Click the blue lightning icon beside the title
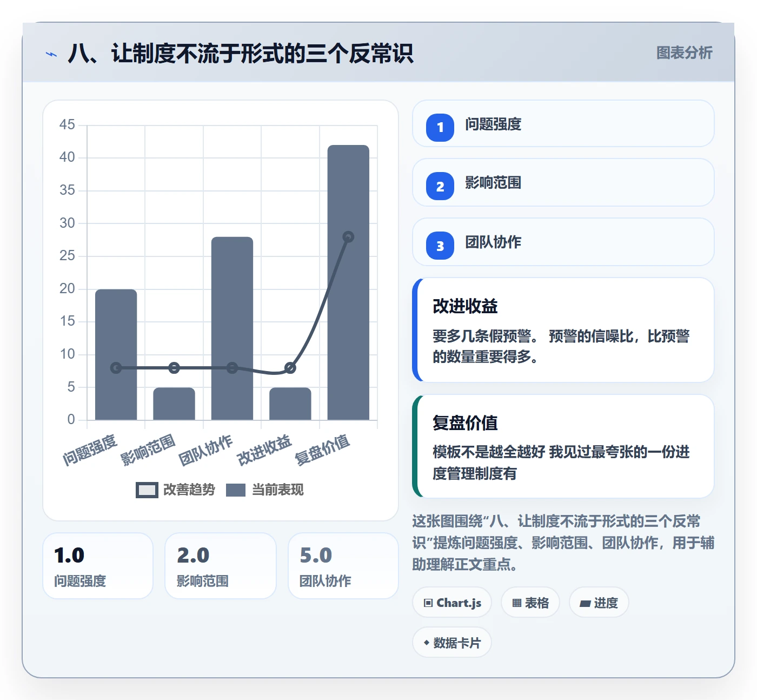 (51, 54)
